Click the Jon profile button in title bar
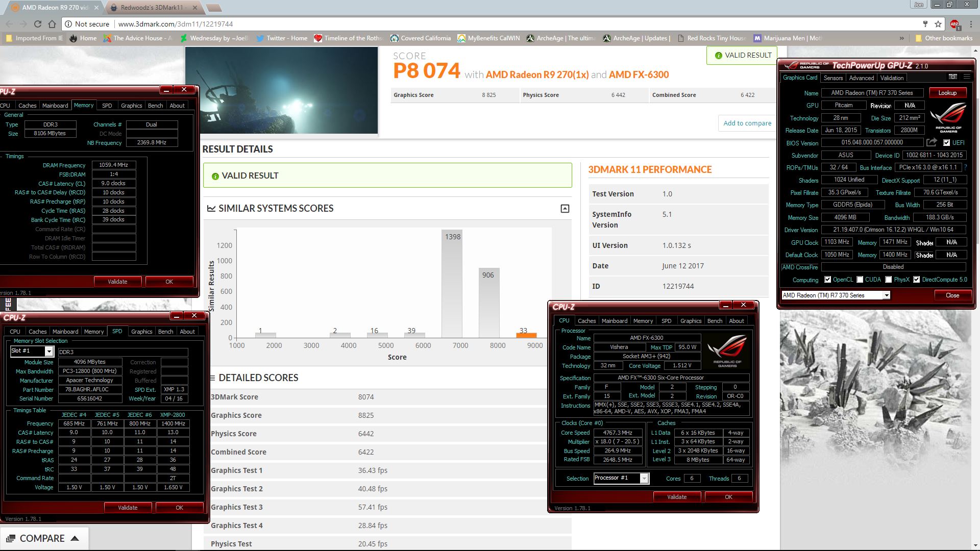 918,5
